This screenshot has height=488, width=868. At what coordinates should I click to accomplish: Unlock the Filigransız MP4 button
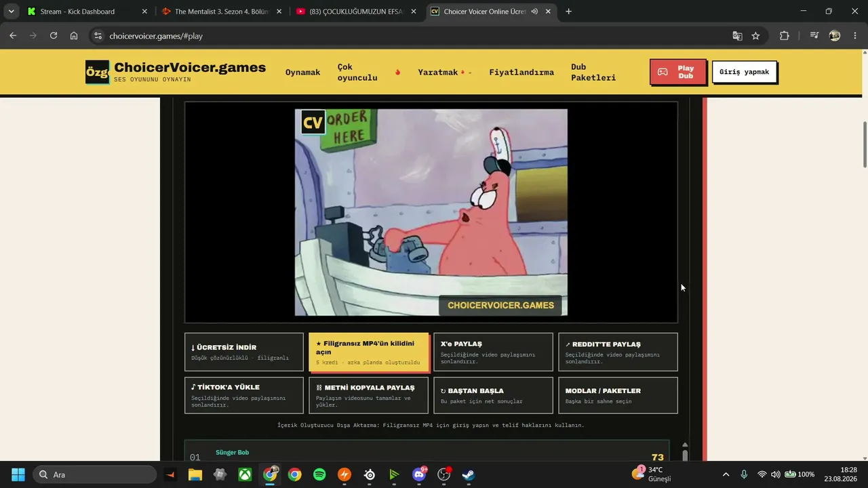pyautogui.click(x=368, y=352)
